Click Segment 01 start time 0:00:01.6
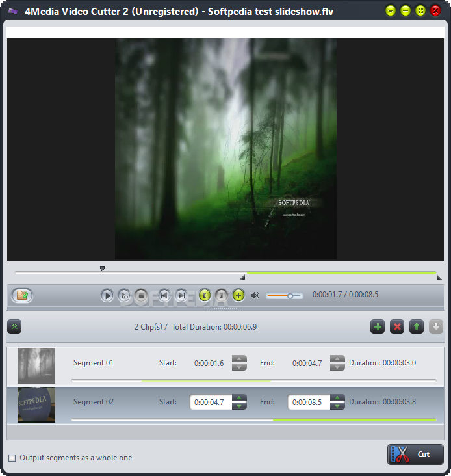The width and height of the screenshot is (451, 476). 209,364
